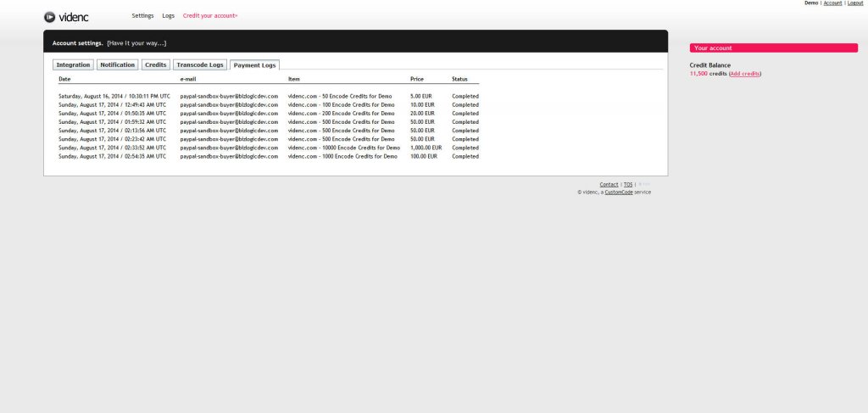
Task: Follow the Credit your account link
Action: pos(210,15)
